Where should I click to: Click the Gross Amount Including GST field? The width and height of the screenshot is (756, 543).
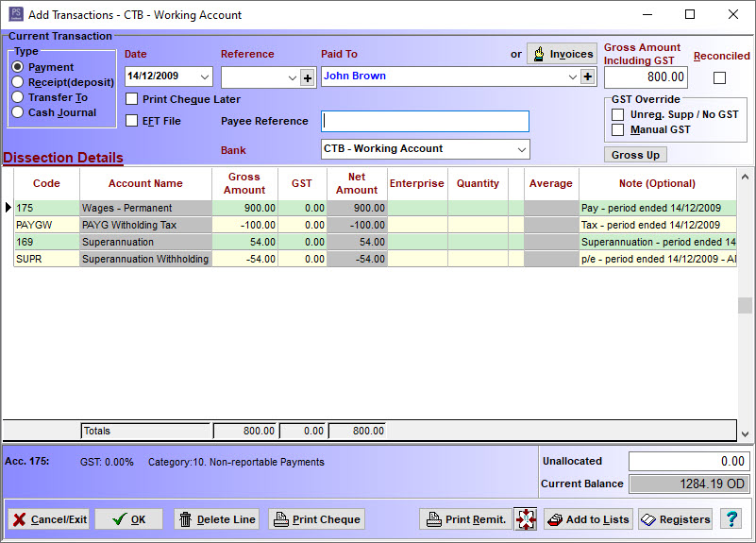[x=646, y=77]
